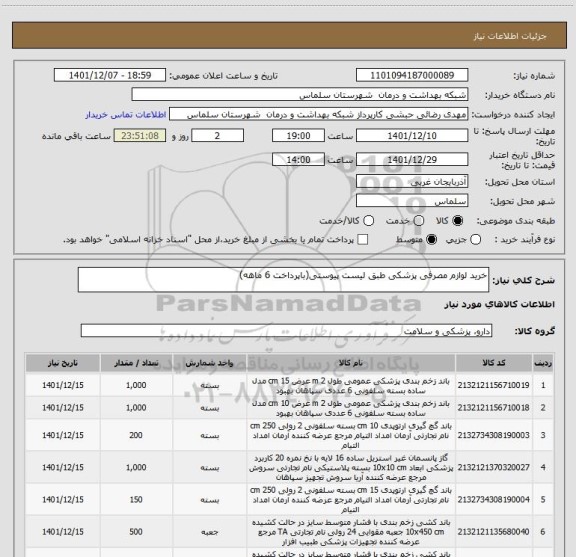Click the general need description text box

pos(283,280)
